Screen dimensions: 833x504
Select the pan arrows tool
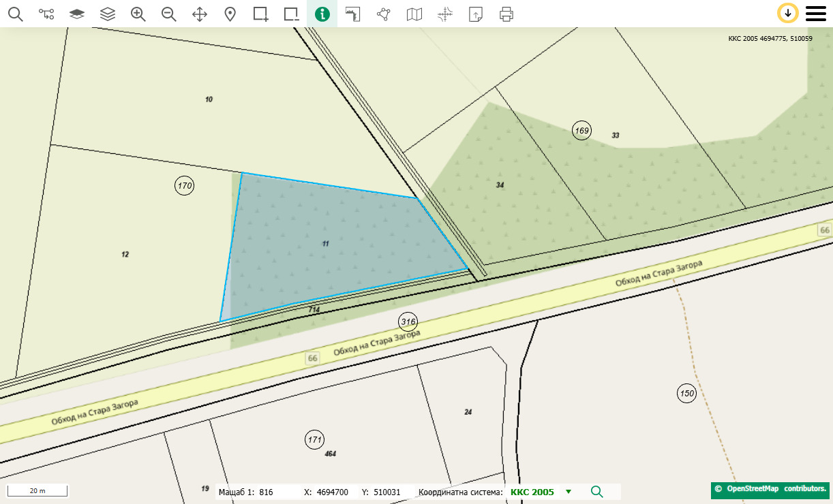pos(200,14)
